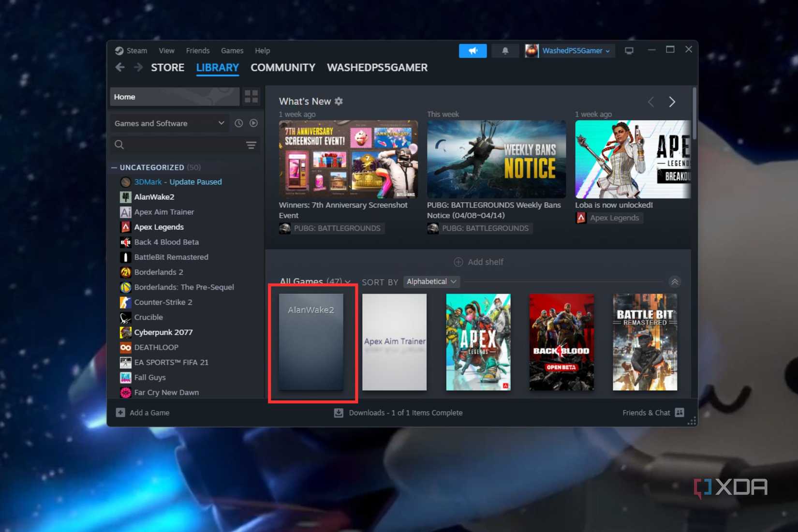Open the Alphabetical sort dropdown
Viewport: 798px width, 532px height.
click(x=431, y=281)
